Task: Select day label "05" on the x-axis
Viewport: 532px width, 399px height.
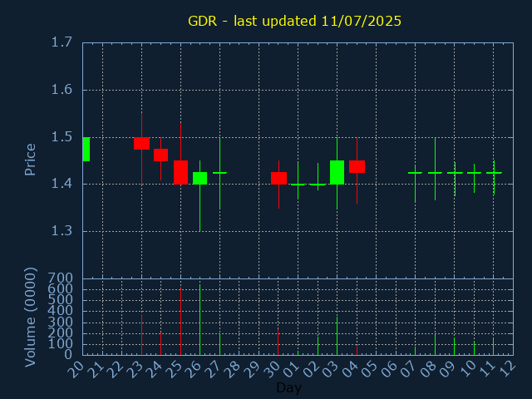Action: [369, 369]
